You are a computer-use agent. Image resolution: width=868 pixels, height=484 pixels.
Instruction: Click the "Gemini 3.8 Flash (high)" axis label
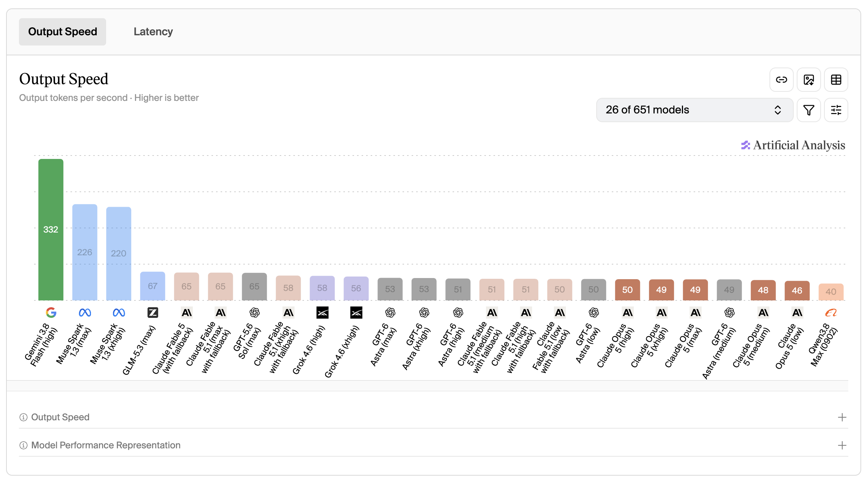[x=41, y=344]
